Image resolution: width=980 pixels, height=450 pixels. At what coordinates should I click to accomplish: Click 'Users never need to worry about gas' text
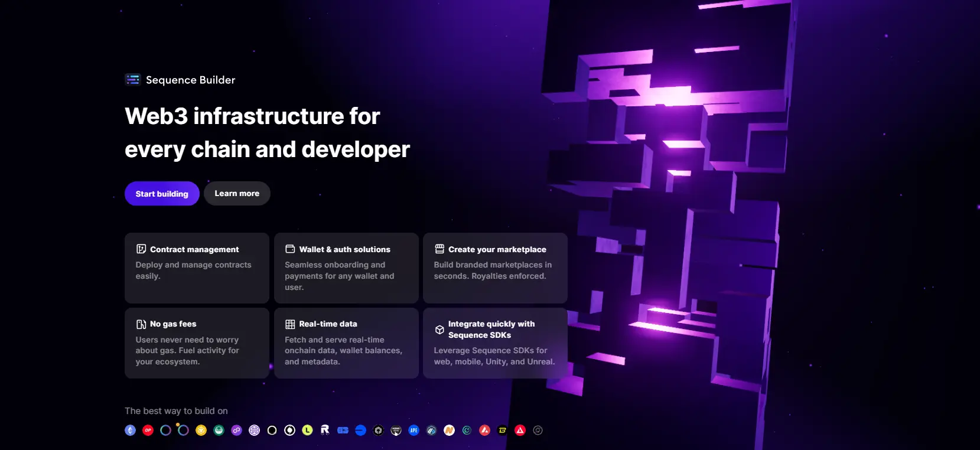pyautogui.click(x=187, y=351)
